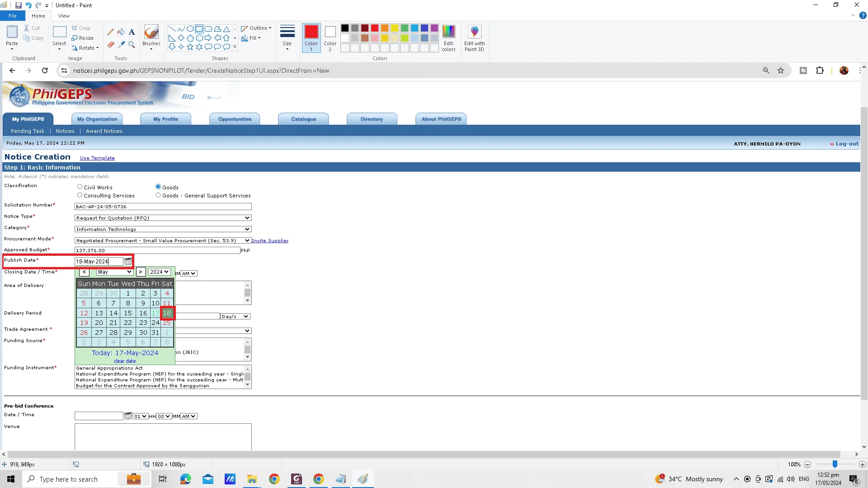This screenshot has height=488, width=868.
Task: Open the My Organization tab
Action: click(x=97, y=119)
